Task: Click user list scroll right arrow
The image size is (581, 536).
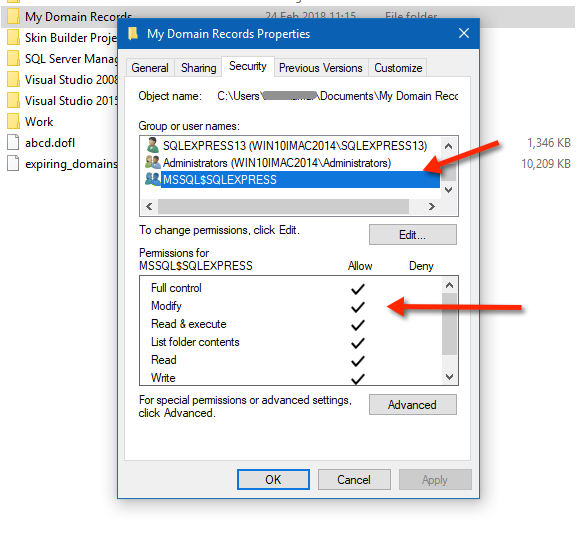Action: 432,206
